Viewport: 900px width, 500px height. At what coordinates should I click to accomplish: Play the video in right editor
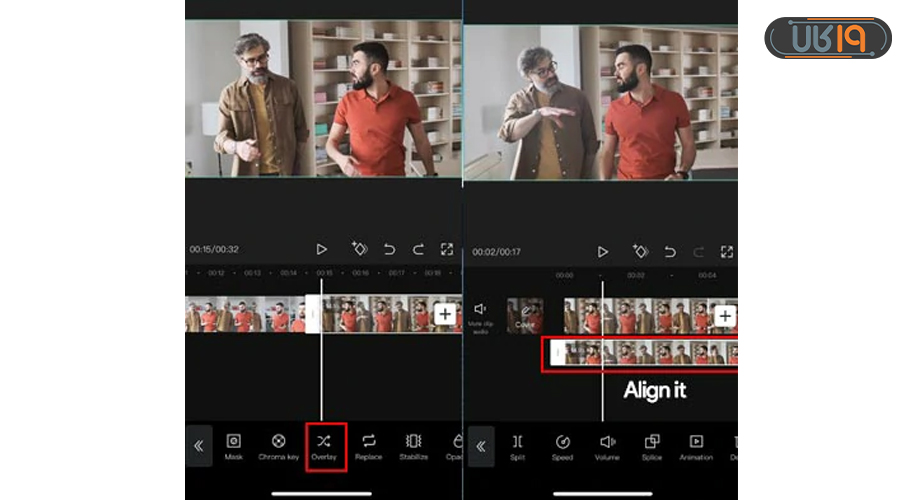[602, 252]
